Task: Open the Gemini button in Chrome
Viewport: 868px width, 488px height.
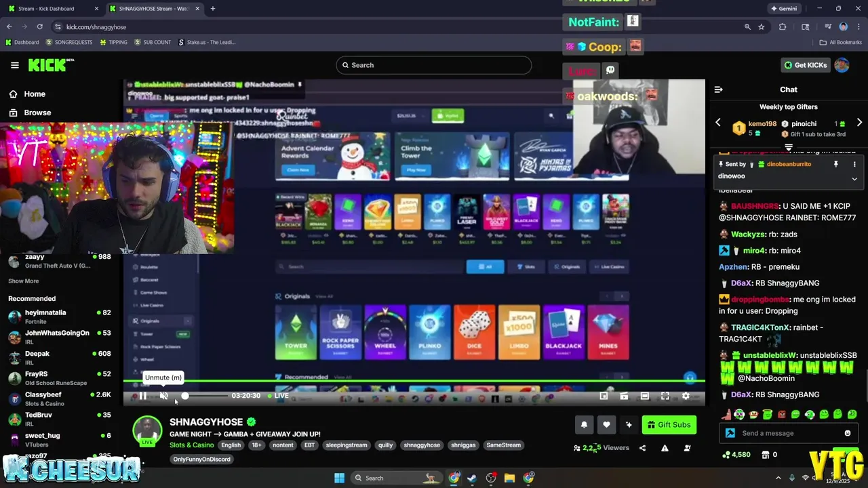Action: tap(784, 9)
